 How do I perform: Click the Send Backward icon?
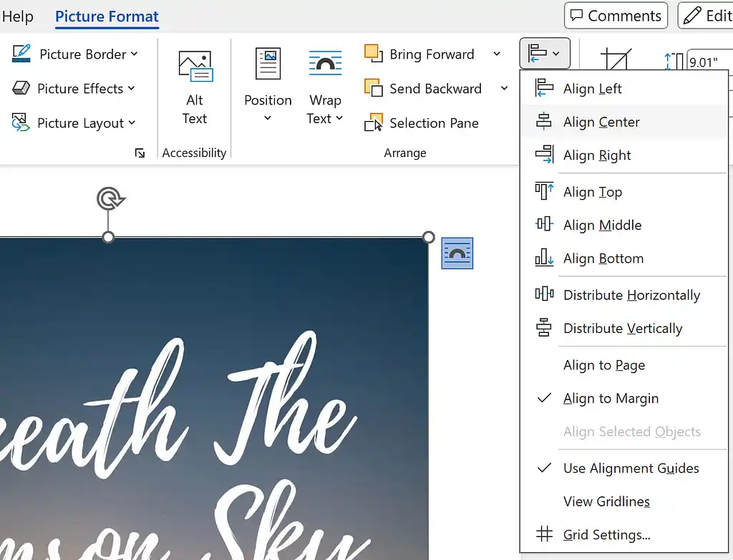coord(374,88)
